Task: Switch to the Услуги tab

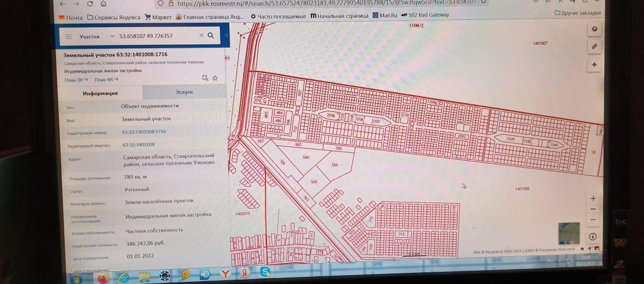Action: (x=184, y=92)
